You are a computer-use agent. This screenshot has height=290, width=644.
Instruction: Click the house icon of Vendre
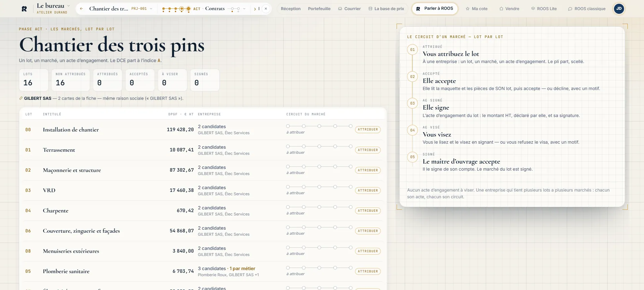501,9
